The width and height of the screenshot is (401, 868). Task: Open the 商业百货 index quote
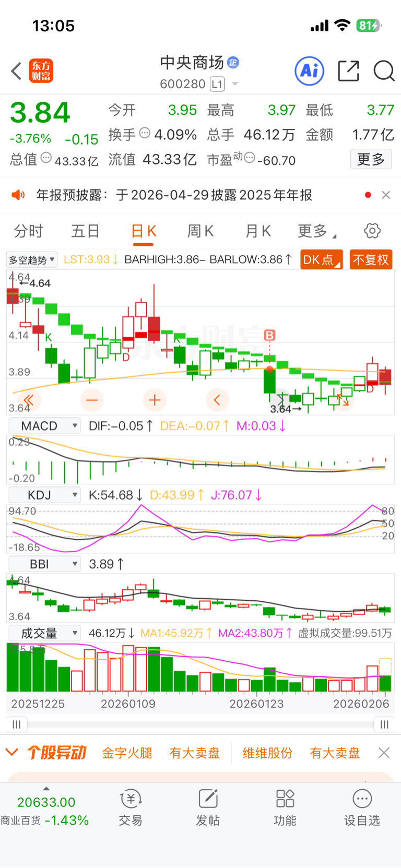click(45, 811)
